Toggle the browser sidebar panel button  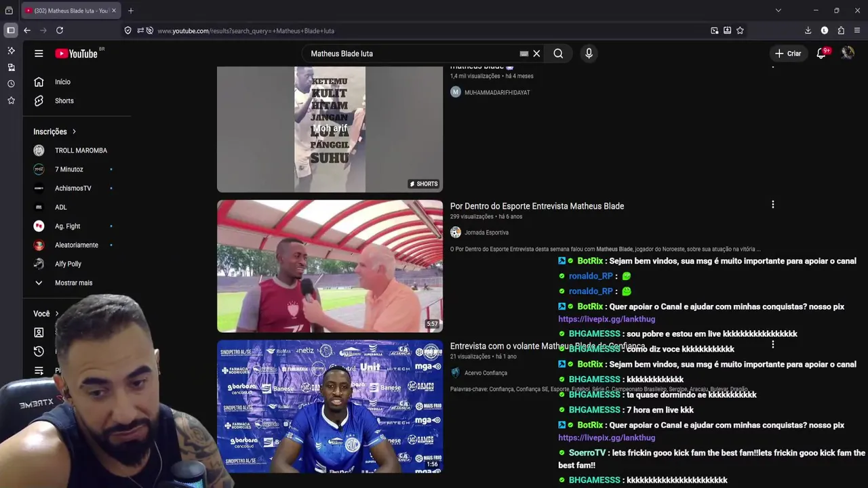click(11, 30)
